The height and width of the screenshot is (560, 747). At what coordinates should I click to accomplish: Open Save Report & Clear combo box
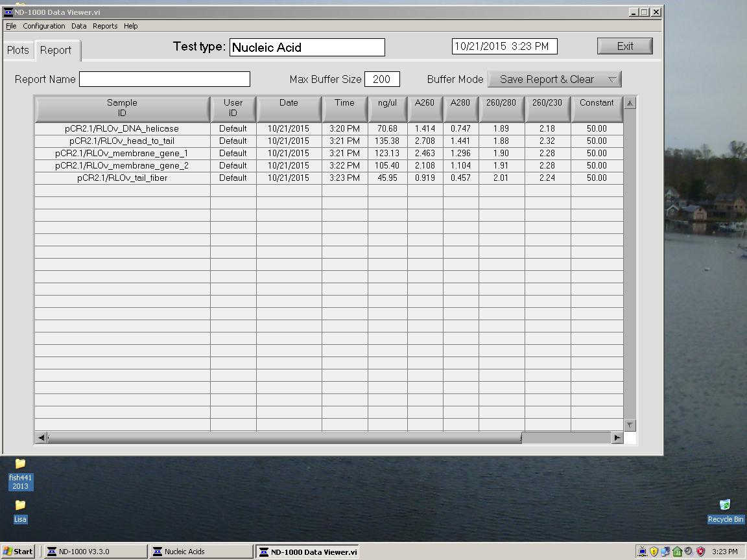554,80
